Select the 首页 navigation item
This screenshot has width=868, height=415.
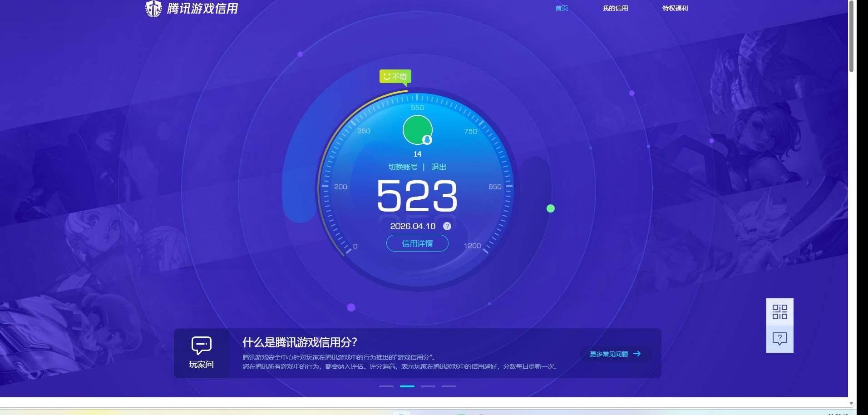coord(562,8)
